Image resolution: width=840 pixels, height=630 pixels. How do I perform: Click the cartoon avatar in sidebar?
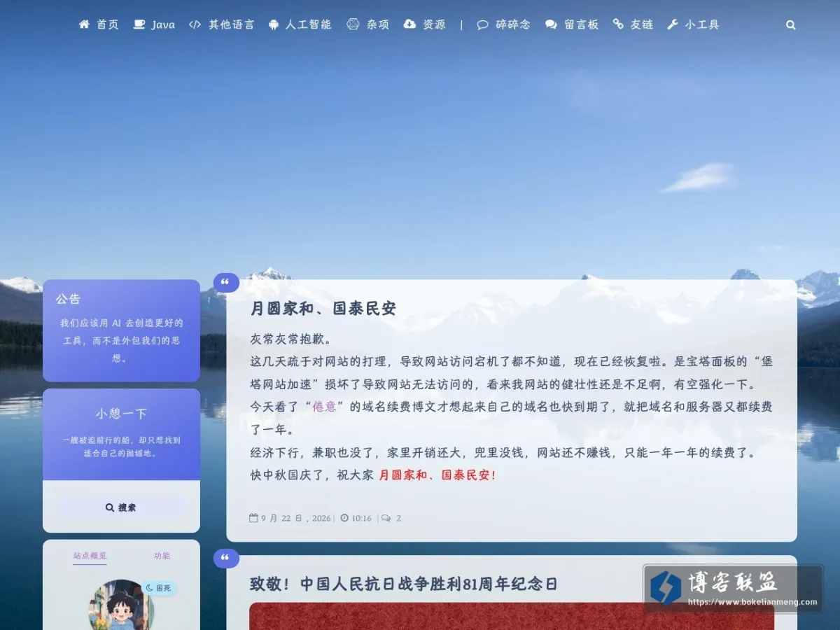click(x=120, y=605)
